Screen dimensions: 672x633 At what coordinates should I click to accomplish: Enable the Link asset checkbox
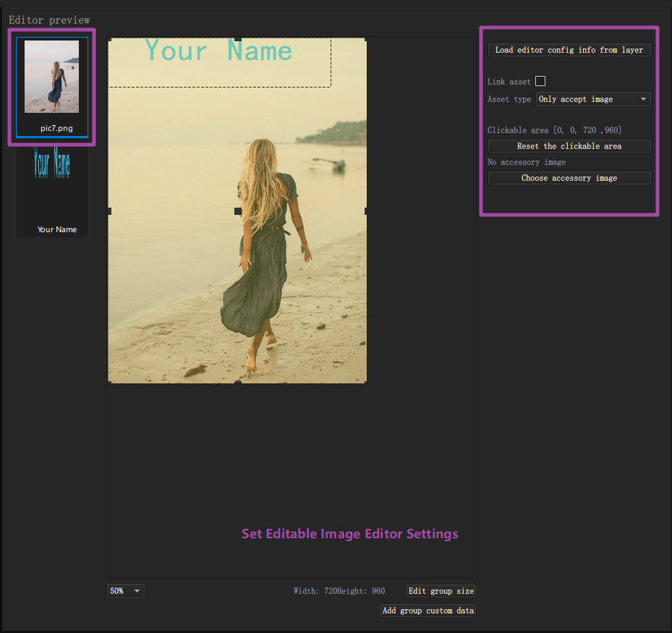[x=540, y=81]
